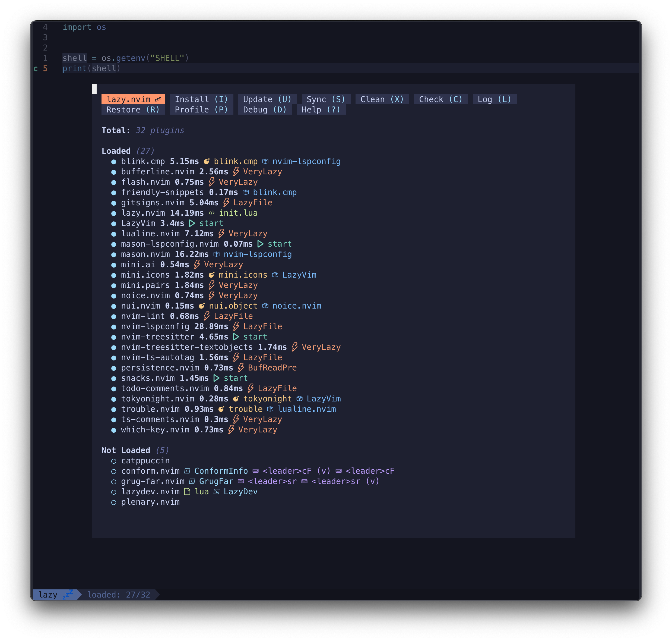
Task: Click the 'Loaded (27)' section heading
Action: point(128,151)
